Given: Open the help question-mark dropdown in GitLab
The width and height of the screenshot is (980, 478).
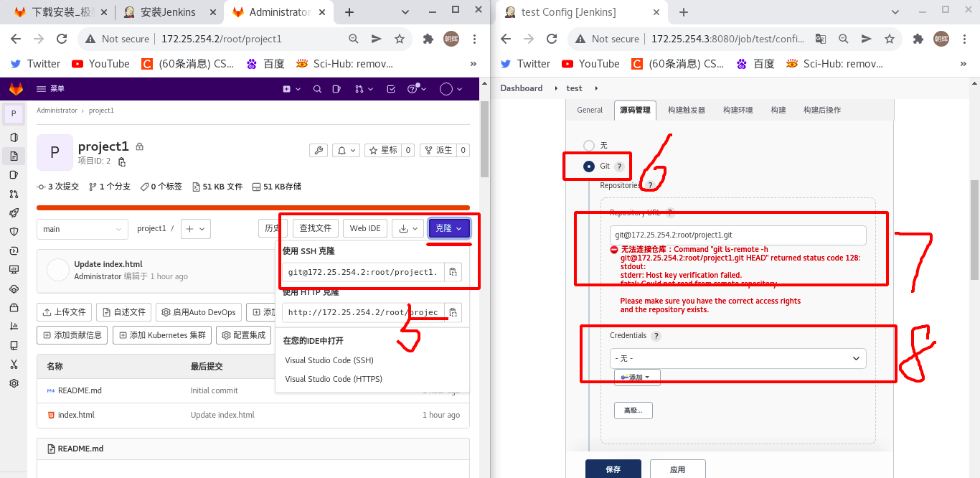Looking at the screenshot, I should click(417, 89).
